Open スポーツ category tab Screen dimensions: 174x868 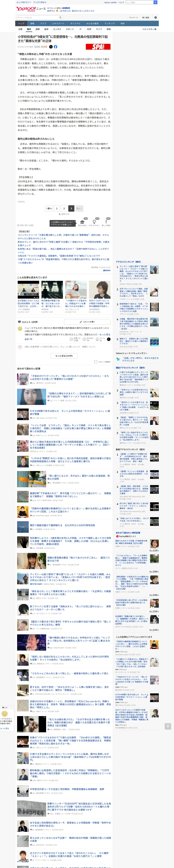click(x=70, y=29)
